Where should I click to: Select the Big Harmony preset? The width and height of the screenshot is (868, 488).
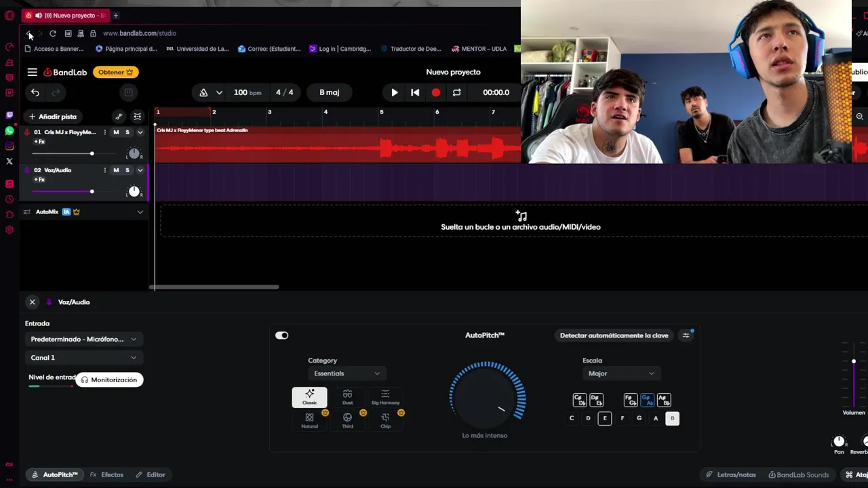point(385,397)
